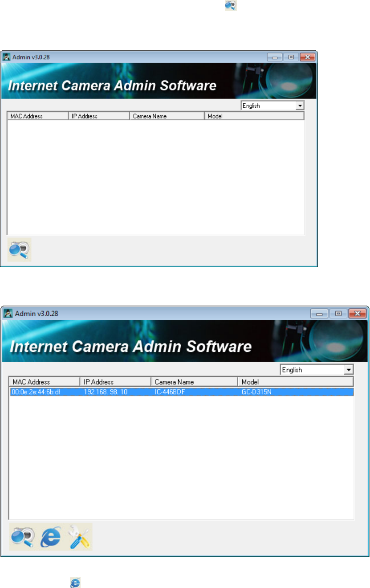Sort by Model column in lower window
Image resolution: width=370 pixels, height=588 pixels.
click(296, 382)
